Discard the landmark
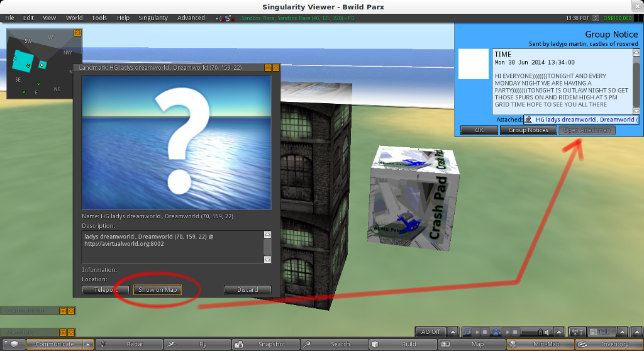Image resolution: width=644 pixels, height=351 pixels. click(248, 290)
